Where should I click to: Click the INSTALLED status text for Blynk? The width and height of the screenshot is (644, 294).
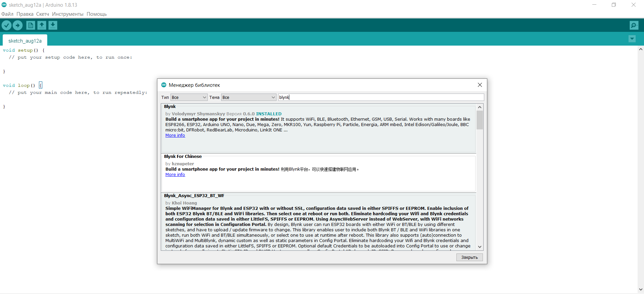(x=269, y=114)
